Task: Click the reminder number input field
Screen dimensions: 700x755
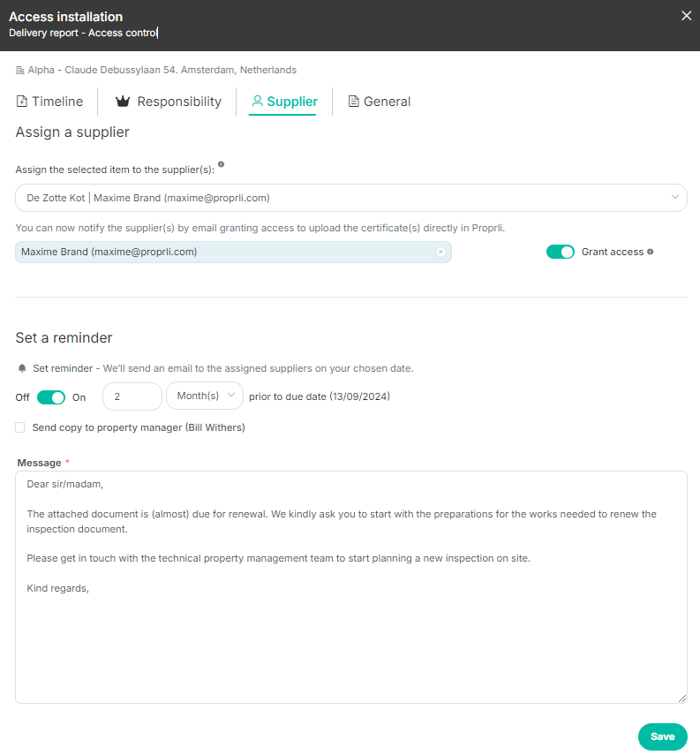Action: click(132, 396)
